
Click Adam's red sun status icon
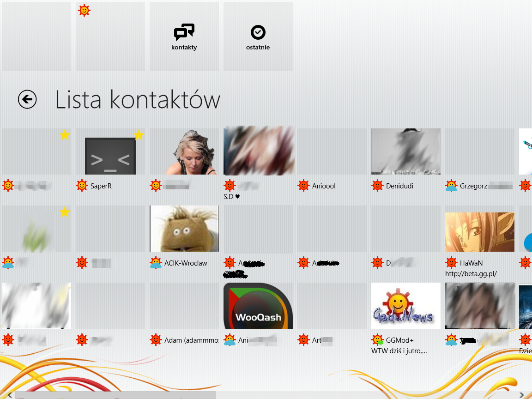click(x=156, y=339)
